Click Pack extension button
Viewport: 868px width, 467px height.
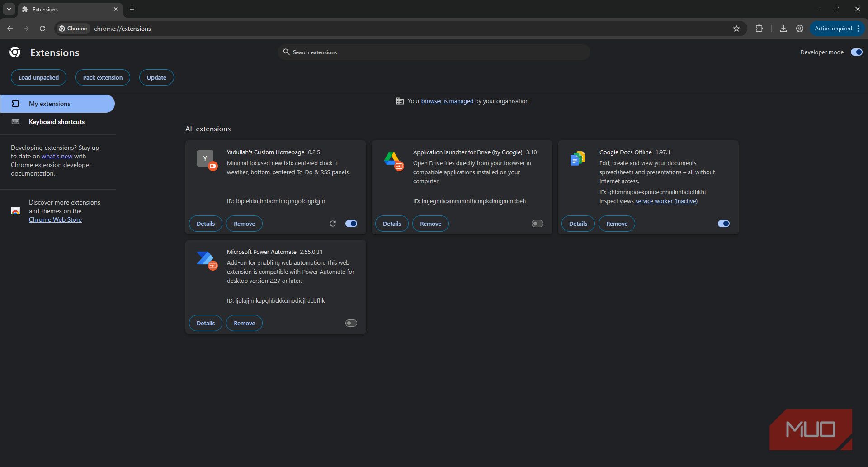(103, 77)
